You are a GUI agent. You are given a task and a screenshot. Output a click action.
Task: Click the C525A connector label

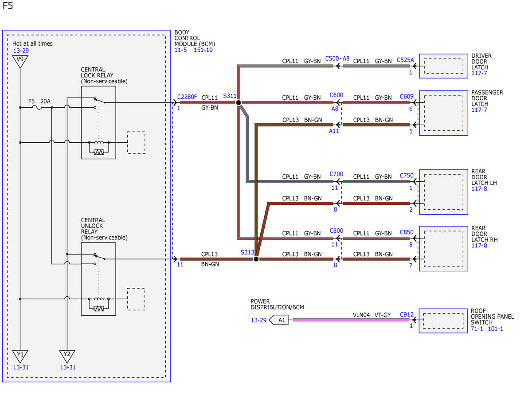[405, 59]
